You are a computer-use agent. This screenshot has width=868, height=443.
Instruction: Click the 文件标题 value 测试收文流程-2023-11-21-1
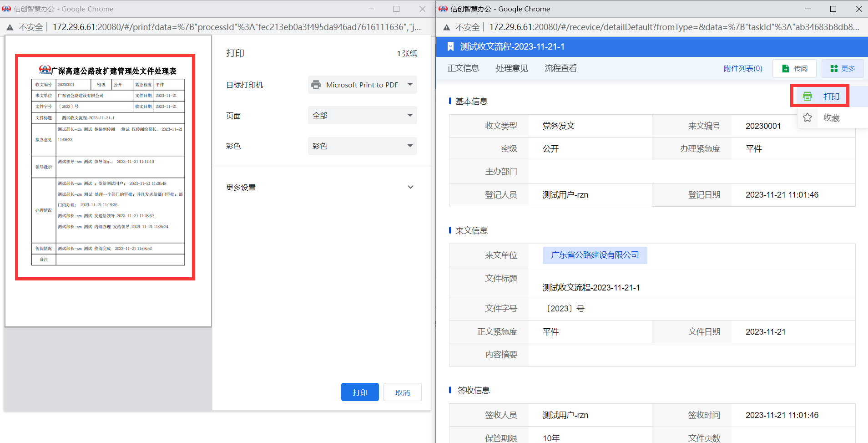tap(591, 288)
